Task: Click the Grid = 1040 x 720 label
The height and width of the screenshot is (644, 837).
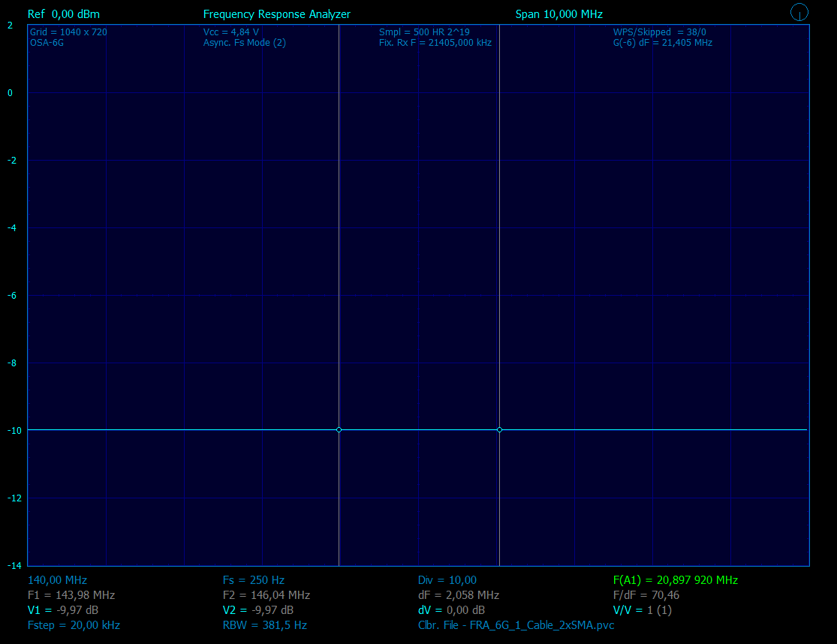Action: coord(68,32)
